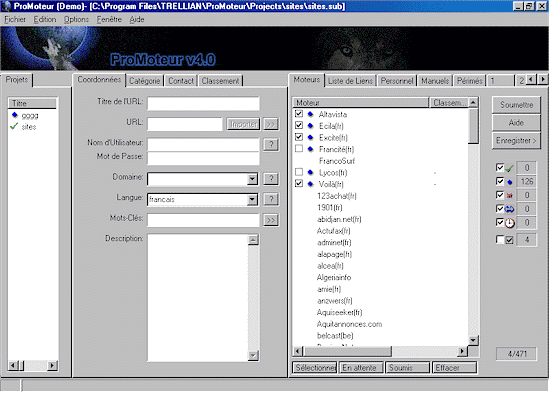Click the blue arrows status filter icon
Image resolution: width=550 pixels, height=393 pixels.
point(509,209)
